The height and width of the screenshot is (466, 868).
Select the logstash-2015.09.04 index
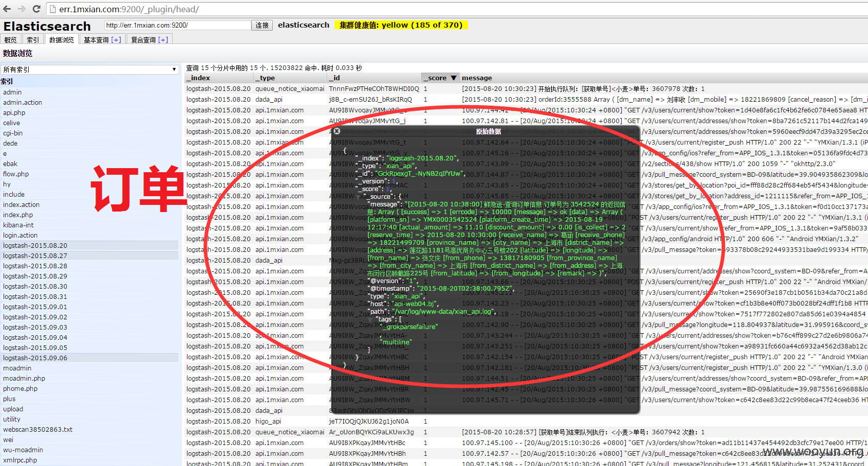pyautogui.click(x=89, y=338)
